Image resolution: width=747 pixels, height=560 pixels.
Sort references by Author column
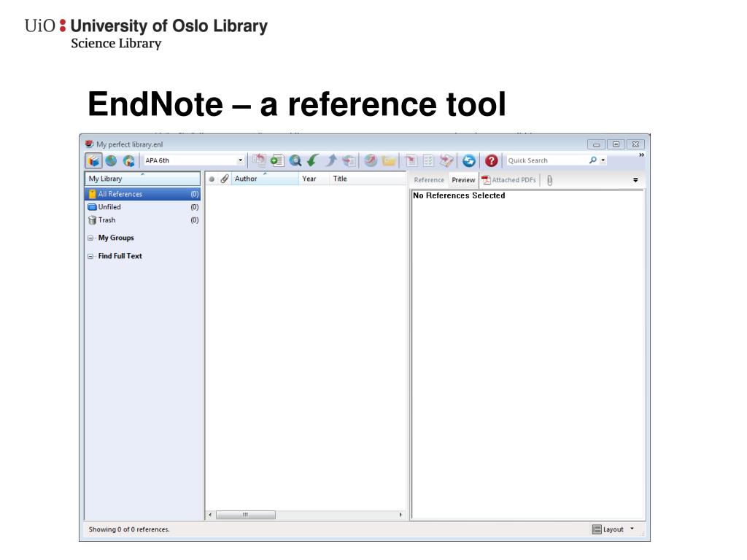(265, 179)
